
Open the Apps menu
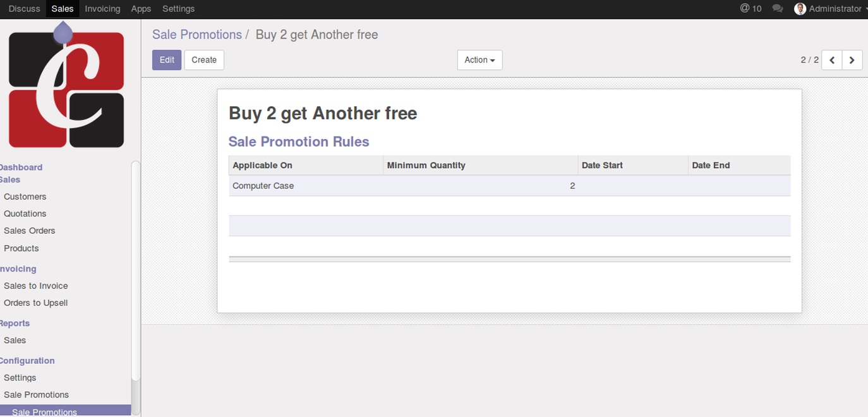[141, 9]
